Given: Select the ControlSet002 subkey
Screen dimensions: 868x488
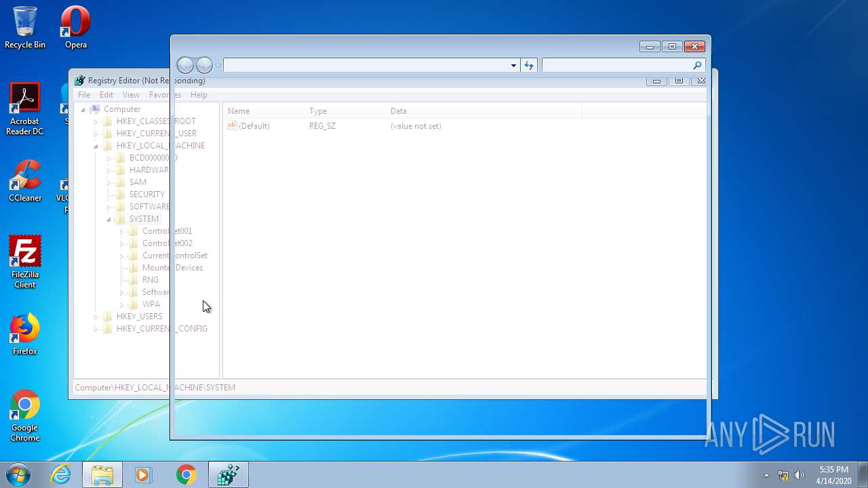Looking at the screenshot, I should (x=167, y=243).
